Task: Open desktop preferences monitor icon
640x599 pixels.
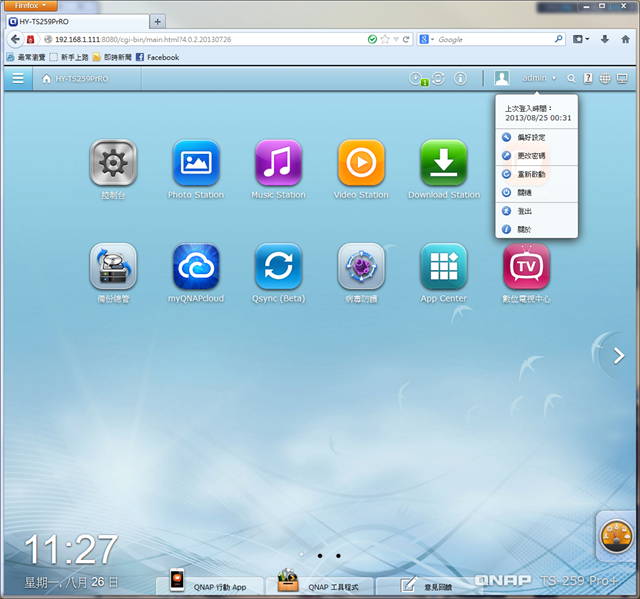Action: point(622,78)
